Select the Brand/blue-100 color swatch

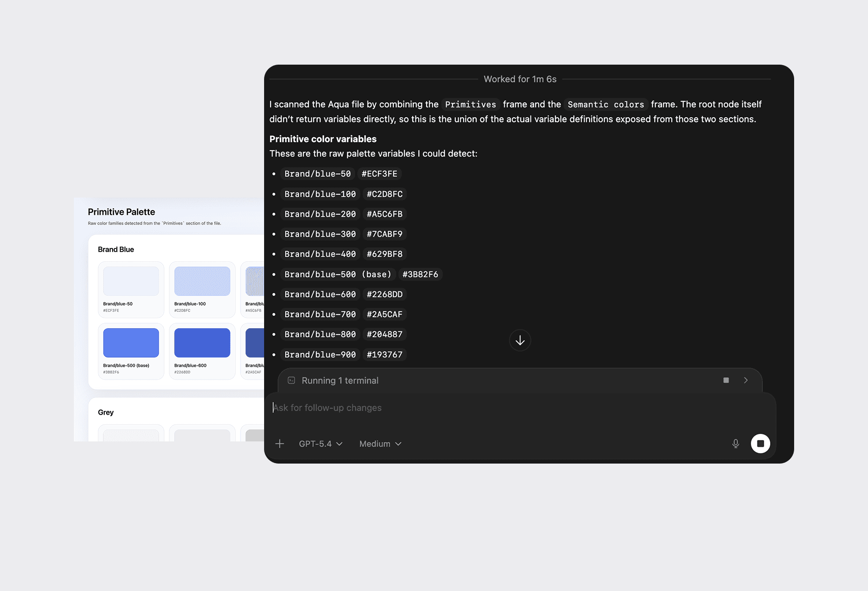click(x=202, y=281)
